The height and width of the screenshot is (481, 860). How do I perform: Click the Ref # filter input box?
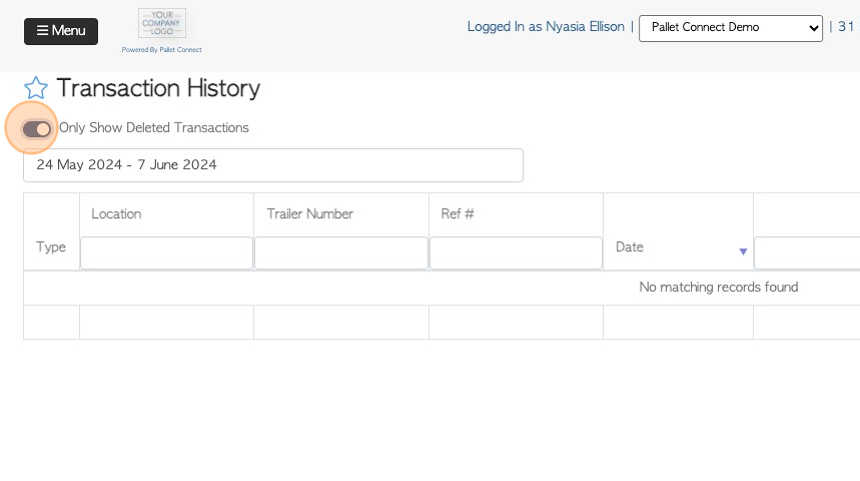[x=516, y=253]
